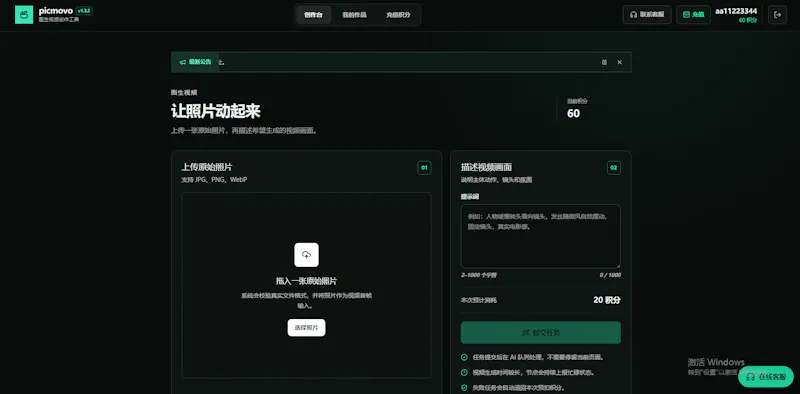Open the 我的作品 tab
This screenshot has height=394, width=800.
pyautogui.click(x=354, y=15)
